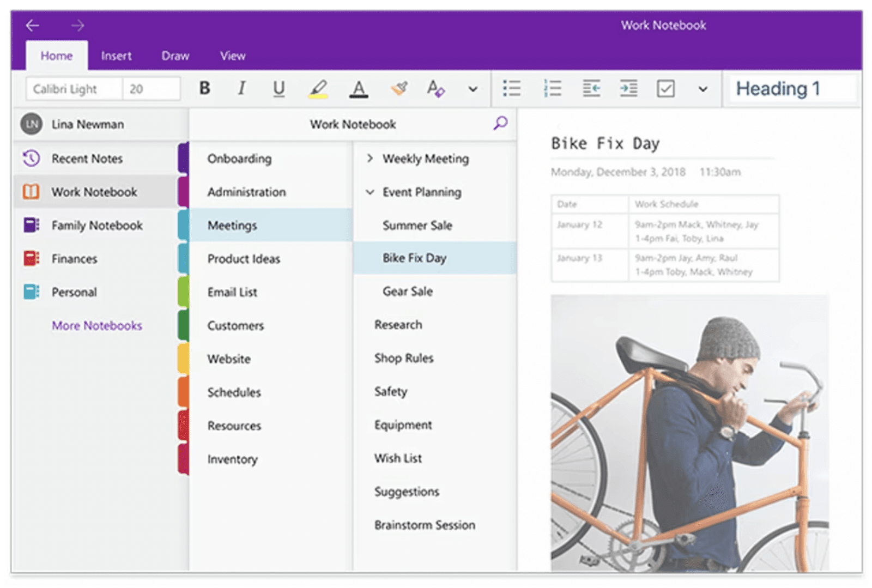Switch to the Draw tab
Viewport: 872px width, 588px height.
pos(175,56)
